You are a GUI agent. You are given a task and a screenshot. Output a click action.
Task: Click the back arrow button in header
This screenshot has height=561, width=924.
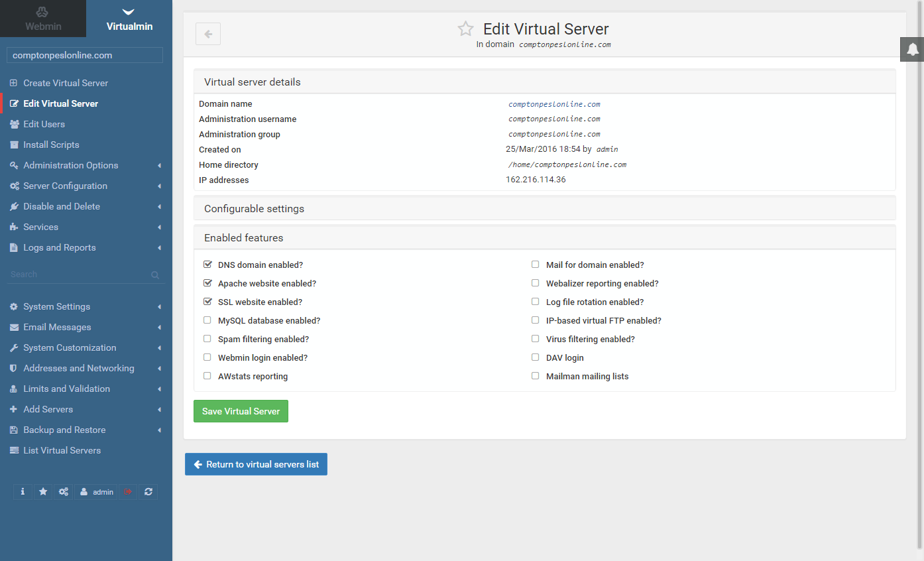tap(208, 34)
